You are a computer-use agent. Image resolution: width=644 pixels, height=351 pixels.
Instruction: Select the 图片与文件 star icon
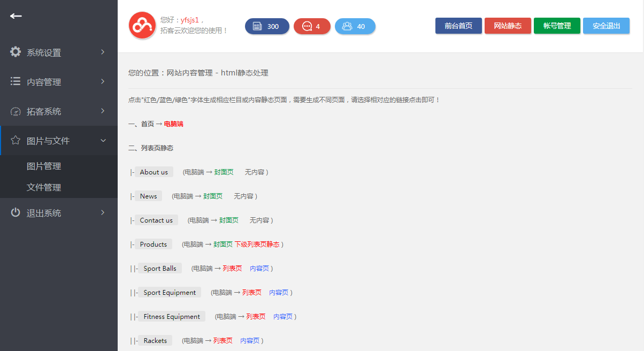click(16, 140)
